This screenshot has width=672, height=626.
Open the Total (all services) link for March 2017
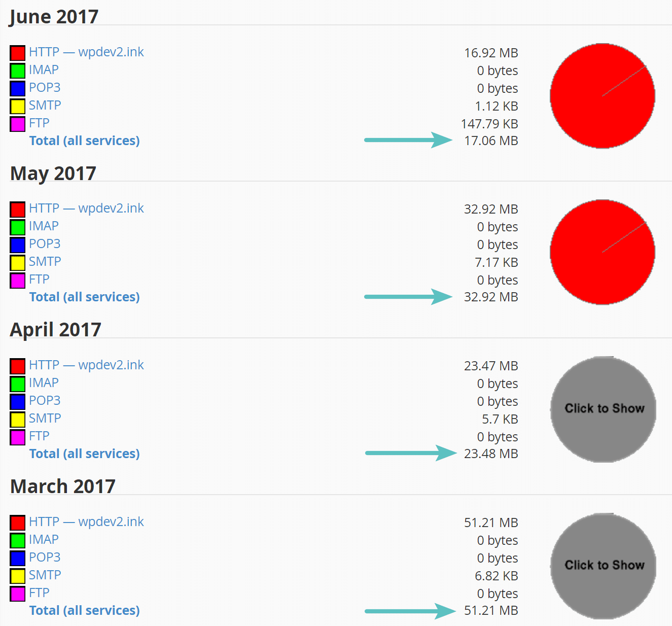point(84,610)
